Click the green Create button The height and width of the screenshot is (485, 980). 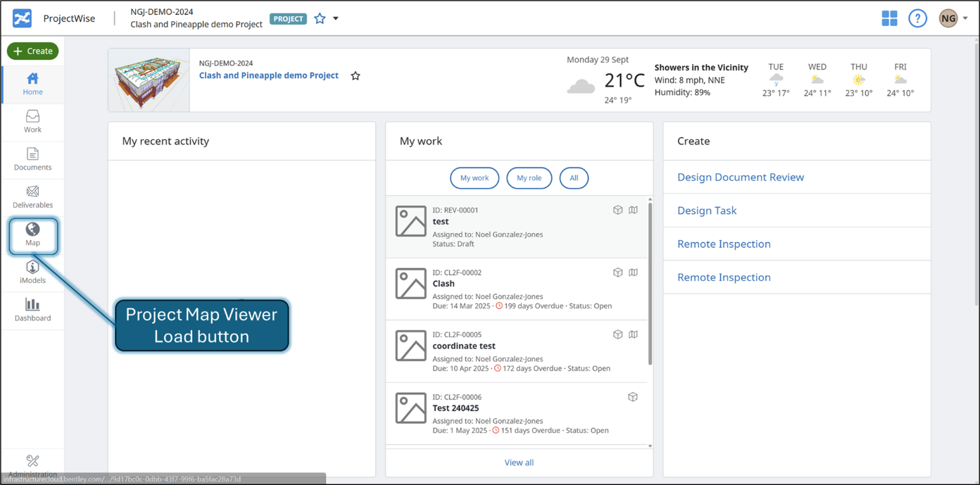(x=32, y=51)
